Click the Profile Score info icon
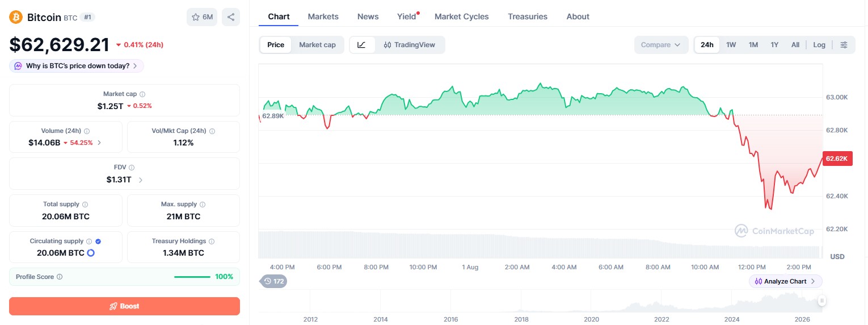Viewport: 868px width, 325px height. pyautogui.click(x=60, y=277)
